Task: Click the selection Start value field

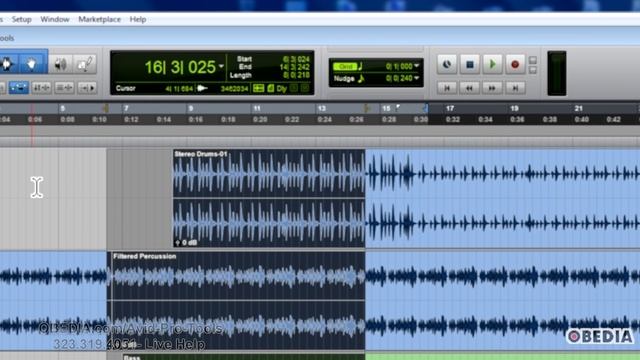Action: click(296, 59)
